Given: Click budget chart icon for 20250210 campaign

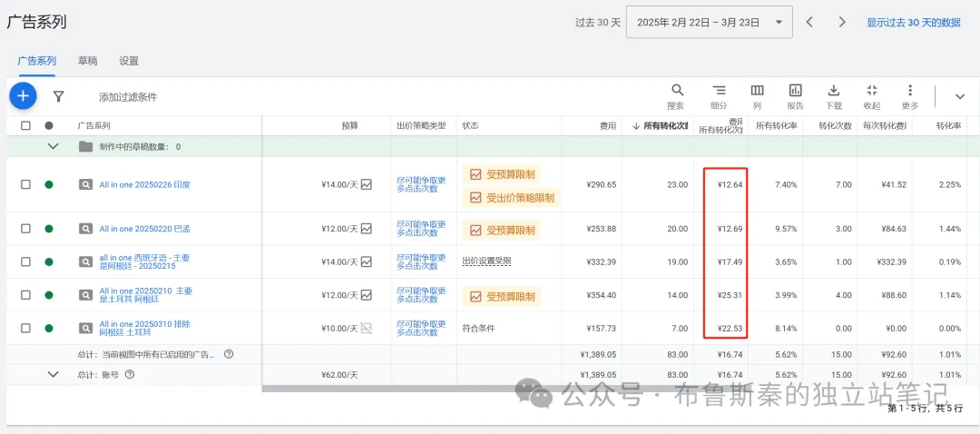Looking at the screenshot, I should [x=367, y=295].
